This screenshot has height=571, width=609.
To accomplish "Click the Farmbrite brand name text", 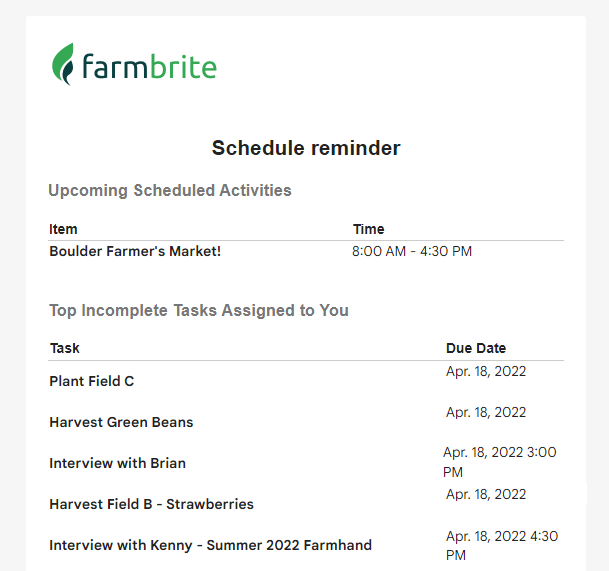I will click(148, 67).
